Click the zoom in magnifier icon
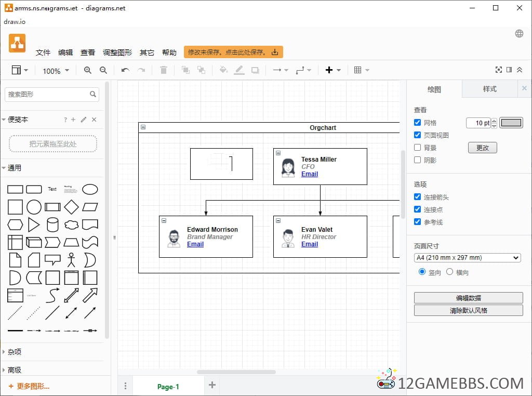Image resolution: width=532 pixels, height=396 pixels. click(88, 70)
